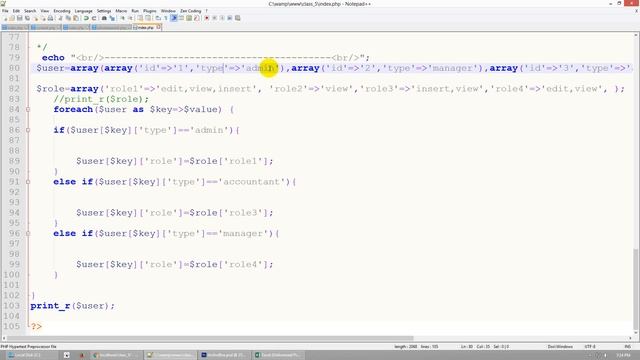Click the New file toolbar icon

coord(5,18)
